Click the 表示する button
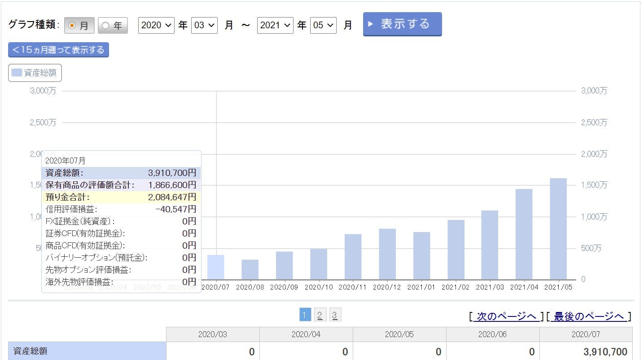 [x=403, y=24]
